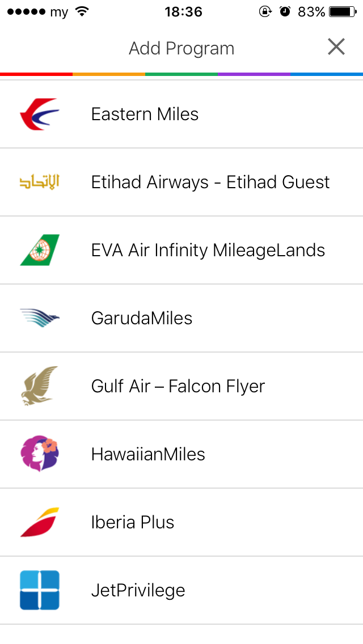Choose GarudaMiles program
Viewport: 363px width, 644px height.
(x=142, y=318)
